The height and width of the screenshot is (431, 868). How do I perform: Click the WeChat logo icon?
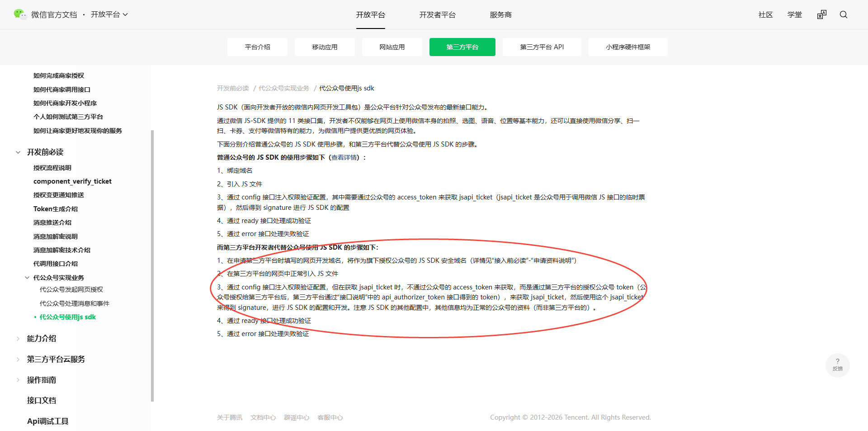20,14
